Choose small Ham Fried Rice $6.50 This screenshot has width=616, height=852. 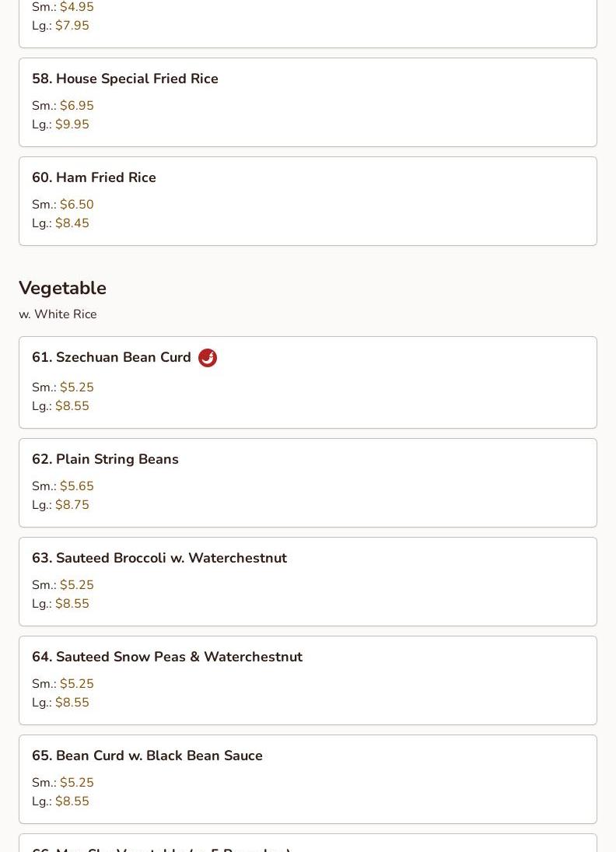(76, 205)
